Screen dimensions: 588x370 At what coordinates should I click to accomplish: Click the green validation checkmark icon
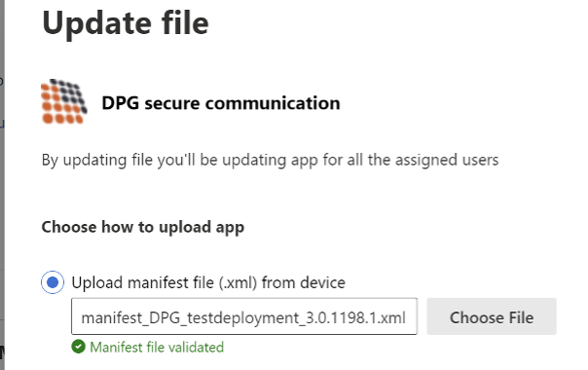(x=79, y=347)
